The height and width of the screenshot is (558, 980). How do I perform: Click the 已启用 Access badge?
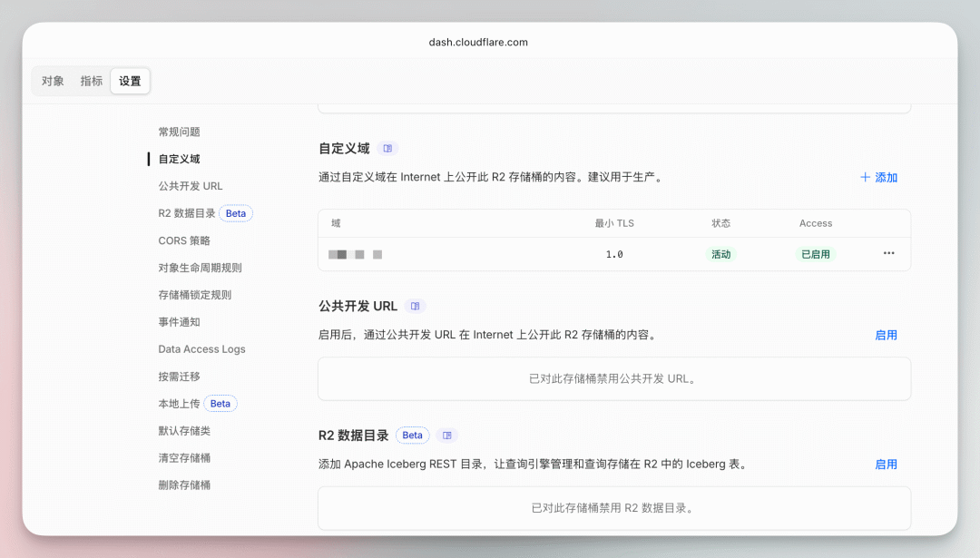(816, 254)
